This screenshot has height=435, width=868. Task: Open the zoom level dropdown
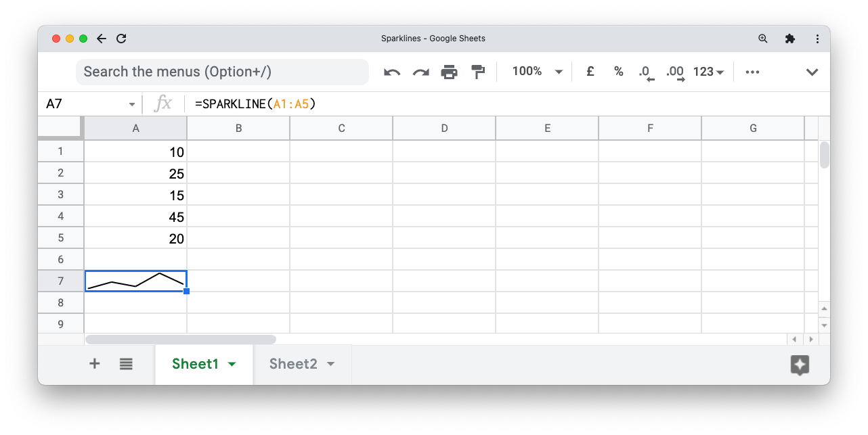coord(536,71)
